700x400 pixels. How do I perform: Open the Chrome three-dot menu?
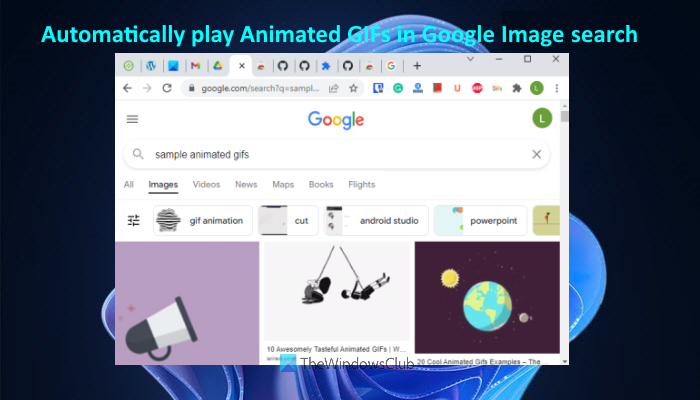(557, 88)
